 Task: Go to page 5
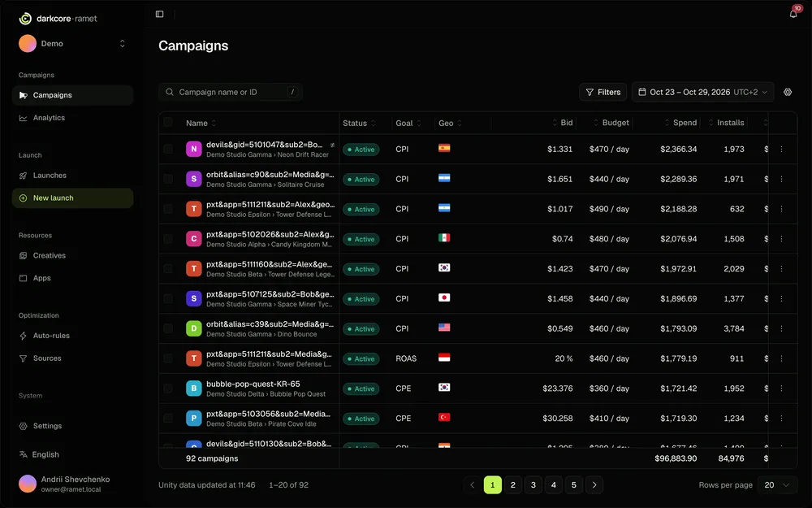(x=574, y=485)
